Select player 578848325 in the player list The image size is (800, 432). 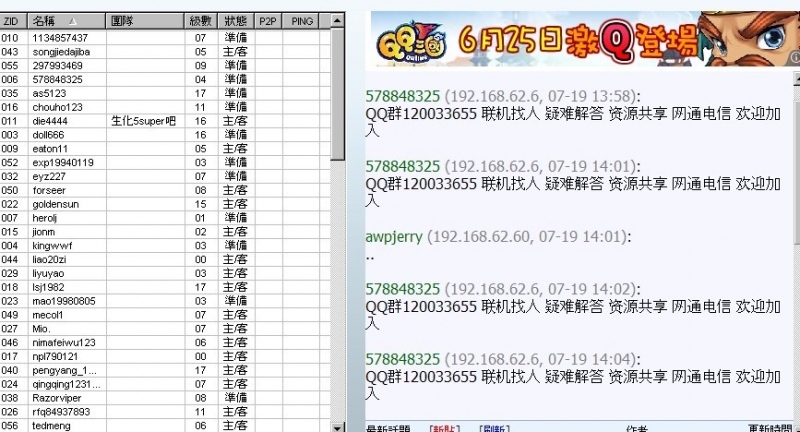pyautogui.click(x=165, y=79)
